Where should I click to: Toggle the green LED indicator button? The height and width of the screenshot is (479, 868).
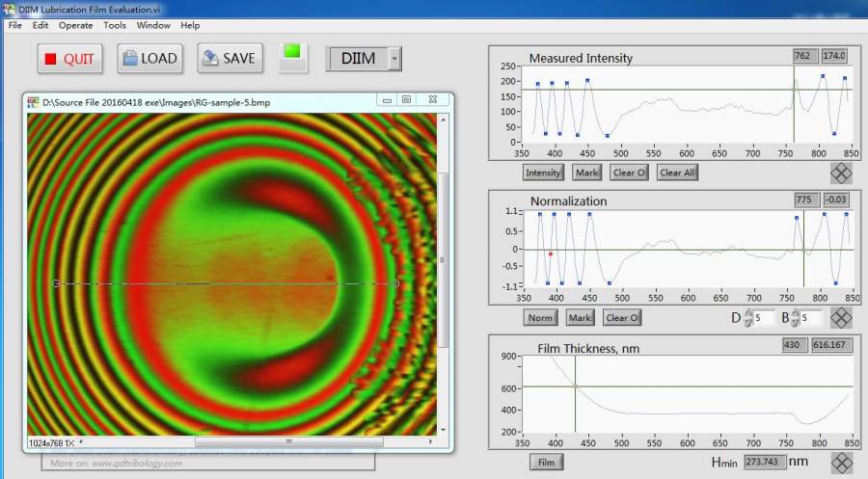click(294, 58)
